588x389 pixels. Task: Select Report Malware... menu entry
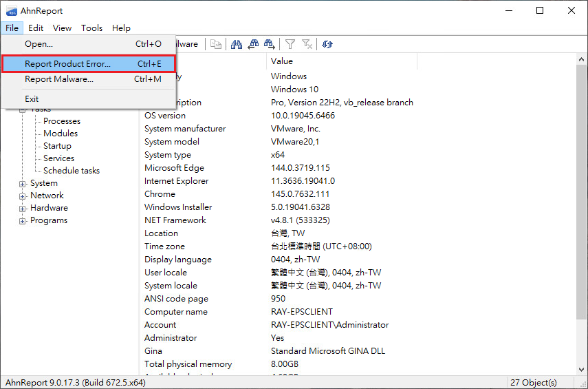tap(89, 79)
